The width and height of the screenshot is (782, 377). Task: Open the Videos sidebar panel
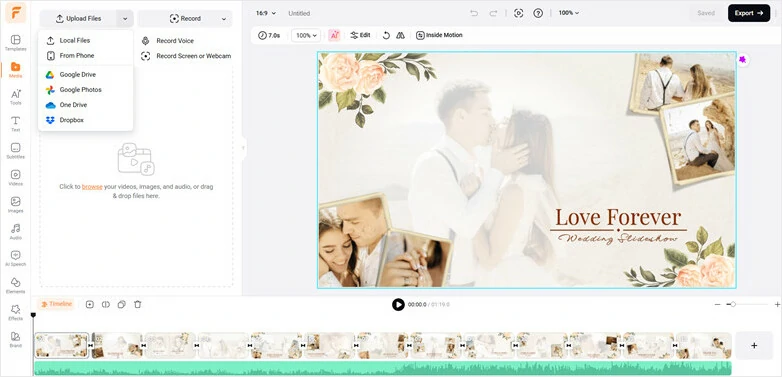click(x=15, y=178)
